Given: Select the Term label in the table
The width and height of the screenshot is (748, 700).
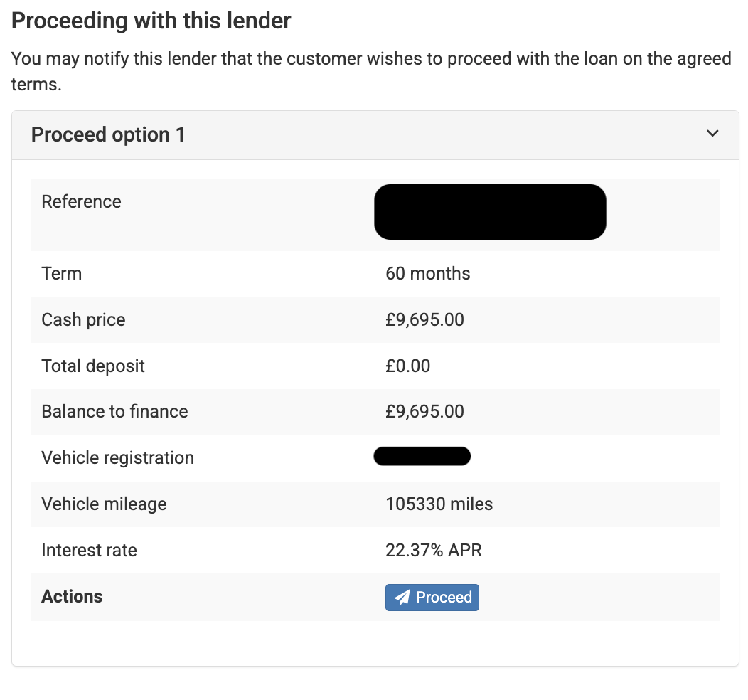Looking at the screenshot, I should point(61,273).
